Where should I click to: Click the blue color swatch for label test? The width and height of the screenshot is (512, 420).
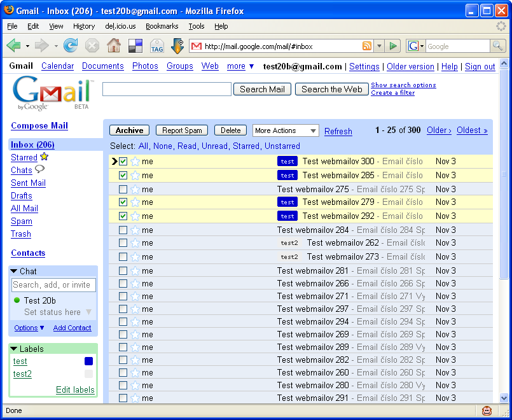[88, 361]
